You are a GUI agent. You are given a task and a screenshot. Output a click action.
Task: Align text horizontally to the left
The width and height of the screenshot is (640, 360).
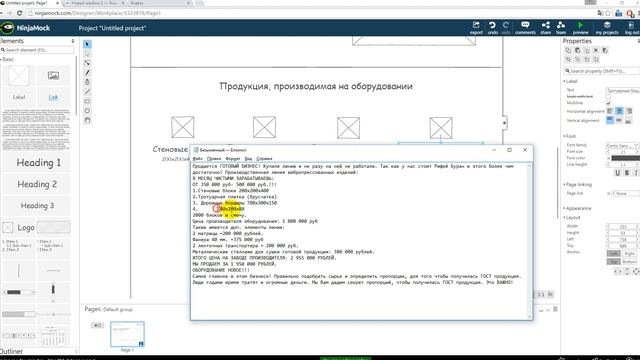tap(610, 111)
